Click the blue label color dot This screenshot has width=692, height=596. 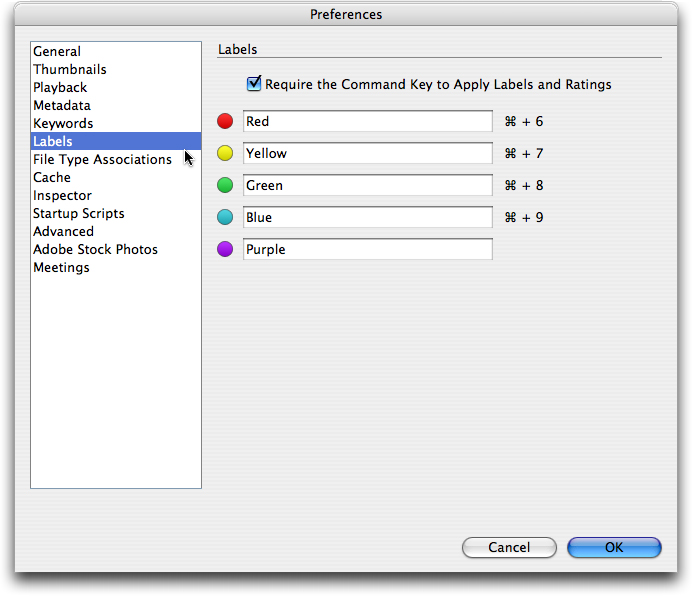click(x=225, y=218)
